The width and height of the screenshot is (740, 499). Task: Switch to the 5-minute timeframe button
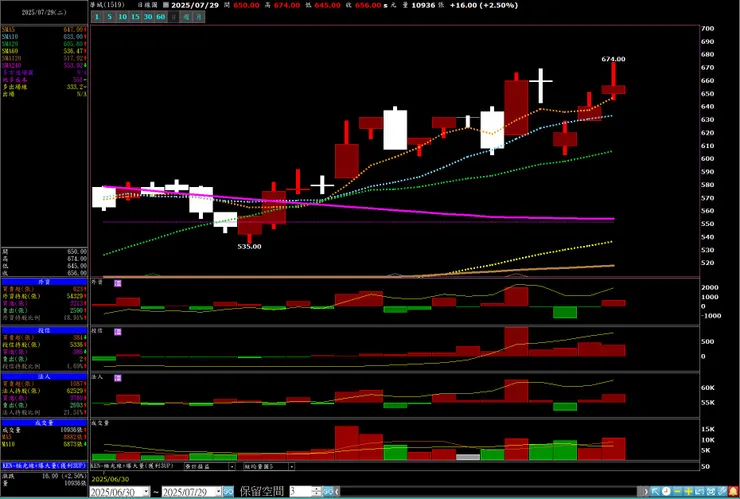109,17
